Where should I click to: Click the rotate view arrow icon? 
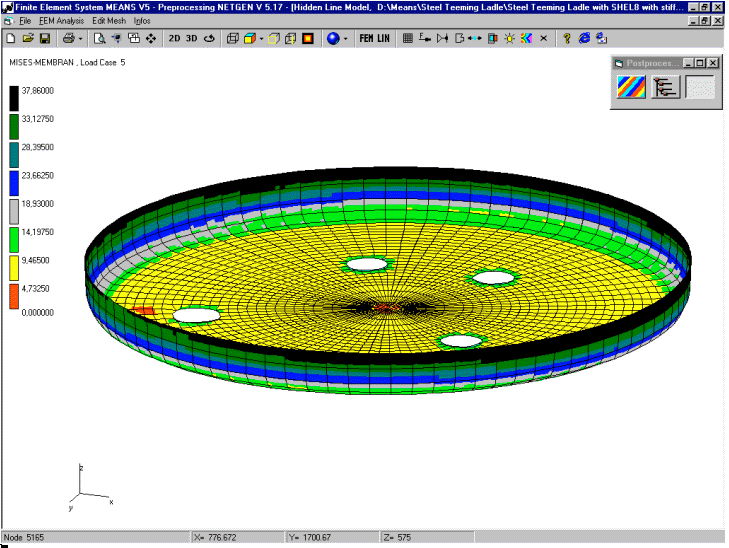point(209,39)
